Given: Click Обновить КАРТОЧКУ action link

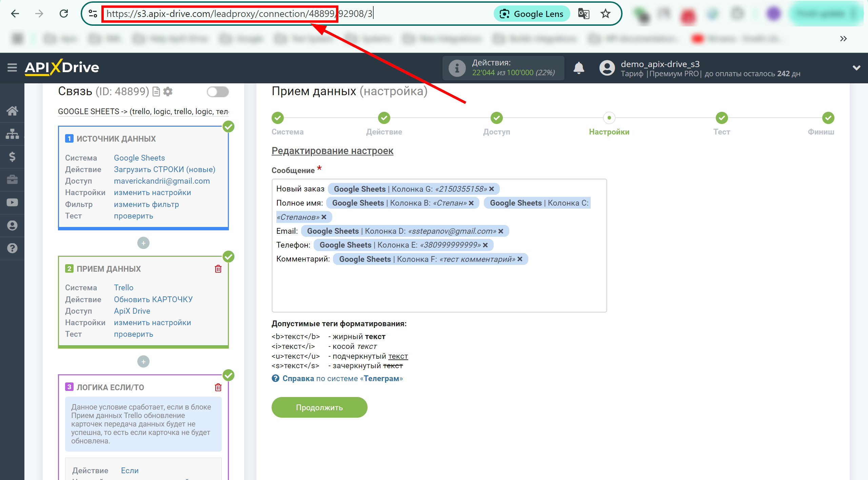Looking at the screenshot, I should (x=153, y=299).
